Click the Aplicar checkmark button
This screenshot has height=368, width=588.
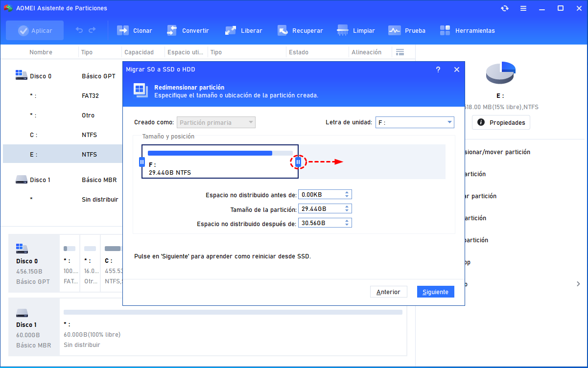click(35, 30)
